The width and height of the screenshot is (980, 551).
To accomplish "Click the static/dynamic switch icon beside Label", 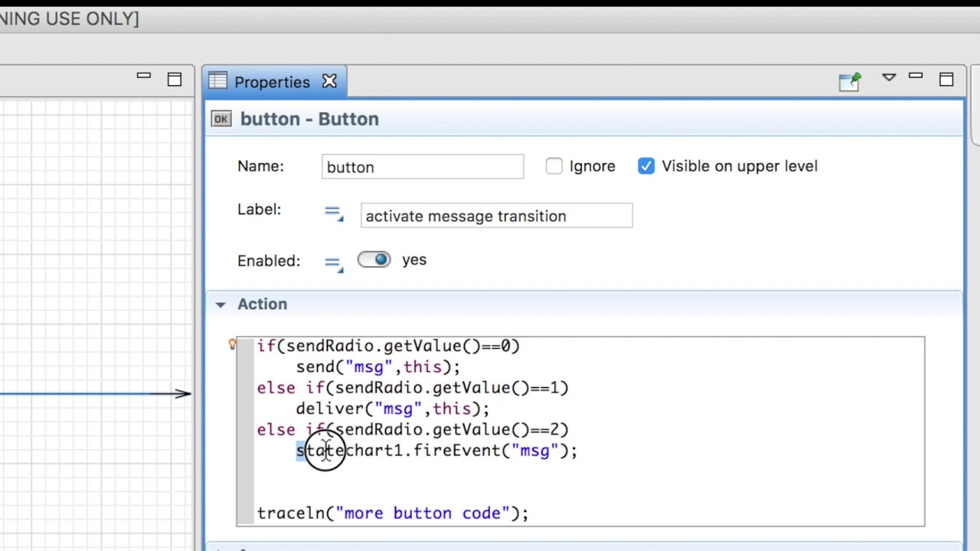I will (333, 214).
